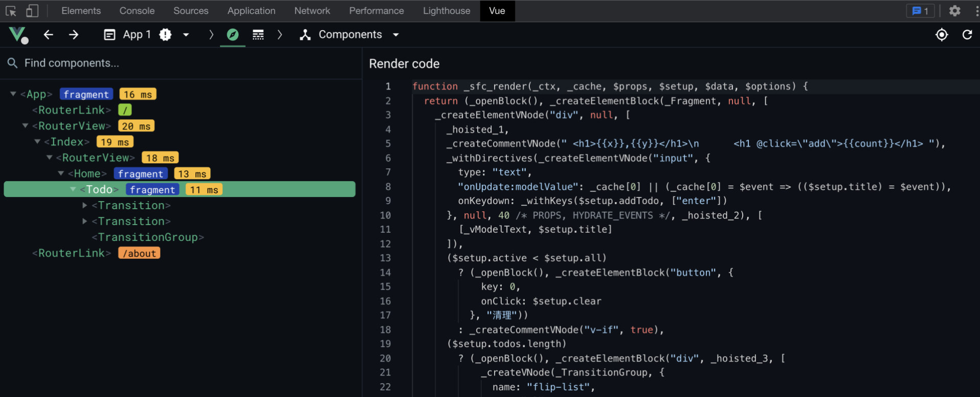Click the 11 ms badge on Todo
Screen dimensions: 980x397
[x=204, y=189]
